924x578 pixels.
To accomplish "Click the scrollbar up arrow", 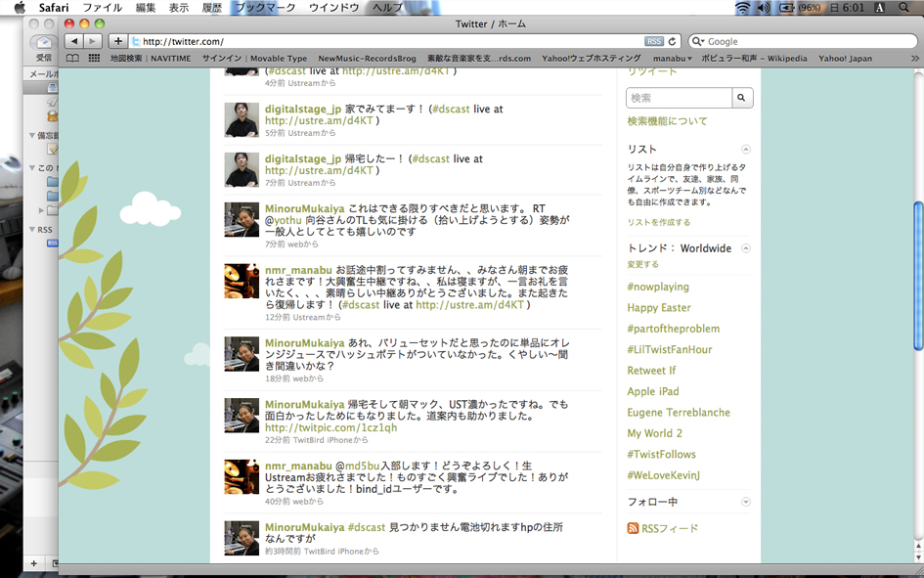I will 918,547.
